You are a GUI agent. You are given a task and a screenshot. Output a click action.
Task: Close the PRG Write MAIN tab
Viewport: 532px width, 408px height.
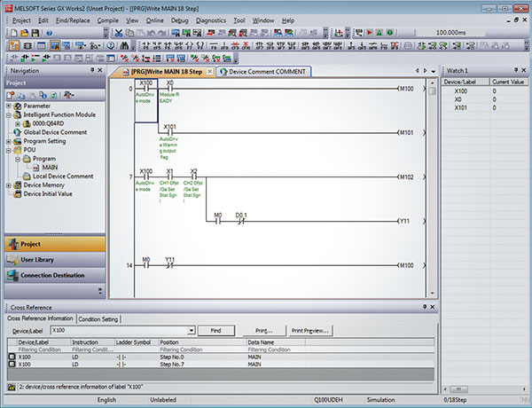click(x=210, y=71)
